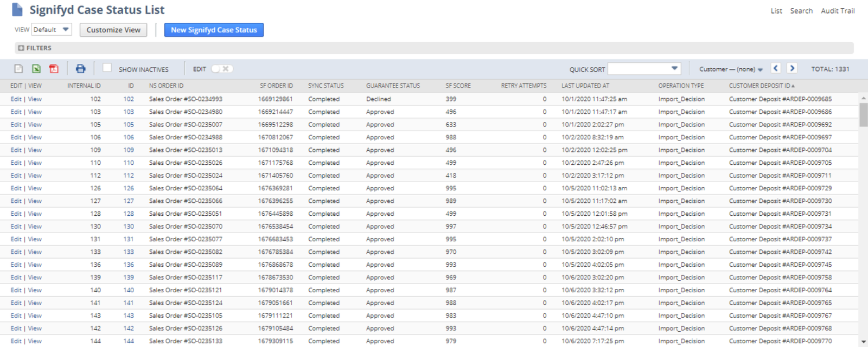868x347 pixels.
Task: Open the Audit Trail link
Action: click(838, 11)
